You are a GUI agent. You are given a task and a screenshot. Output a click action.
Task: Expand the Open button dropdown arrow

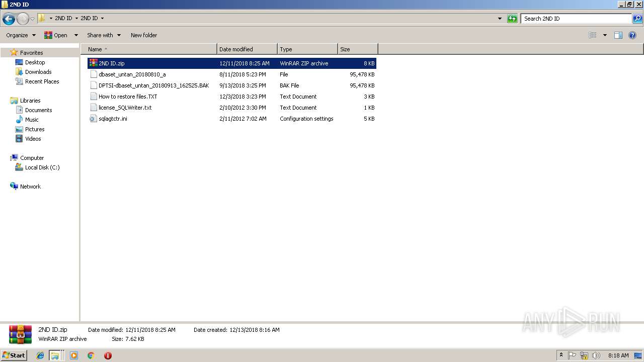coord(76,35)
